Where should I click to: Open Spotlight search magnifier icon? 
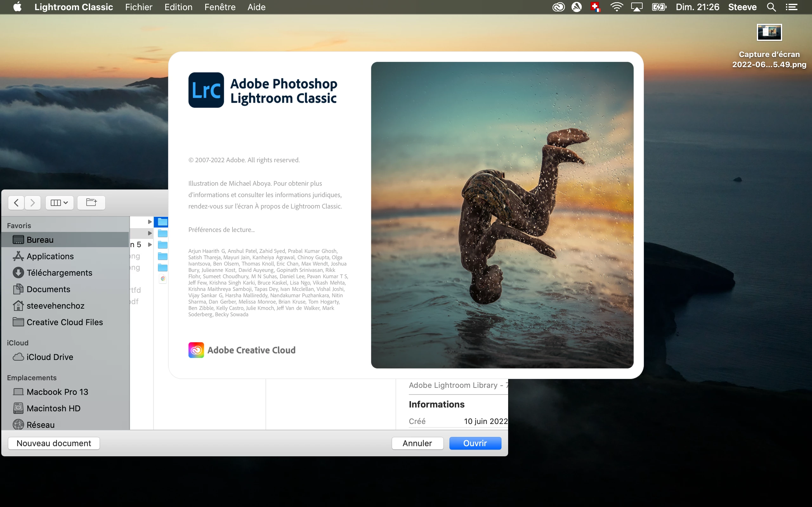(771, 7)
